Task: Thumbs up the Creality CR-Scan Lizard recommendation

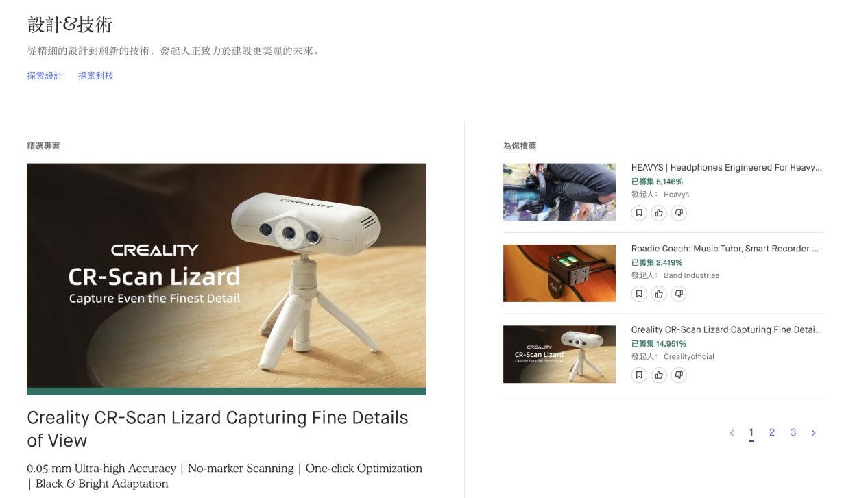Action: pyautogui.click(x=659, y=375)
